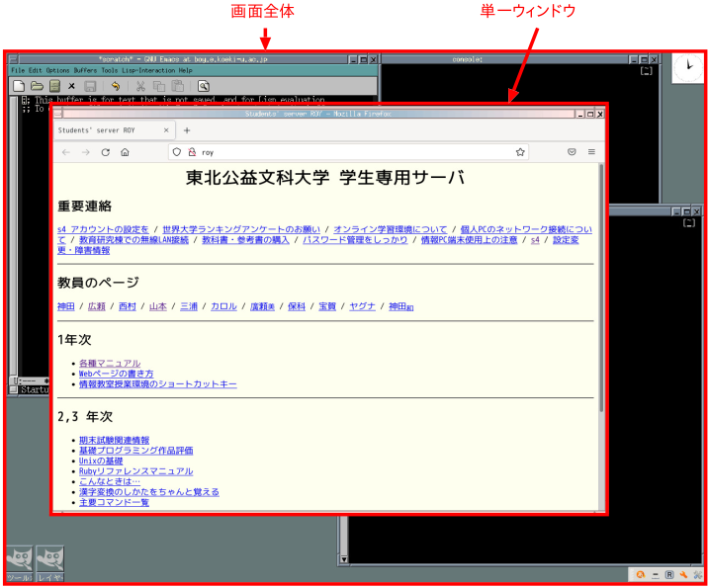Click the search magnifier icon in Emacs toolbar
Screen dimensions: 708x588
(x=204, y=86)
